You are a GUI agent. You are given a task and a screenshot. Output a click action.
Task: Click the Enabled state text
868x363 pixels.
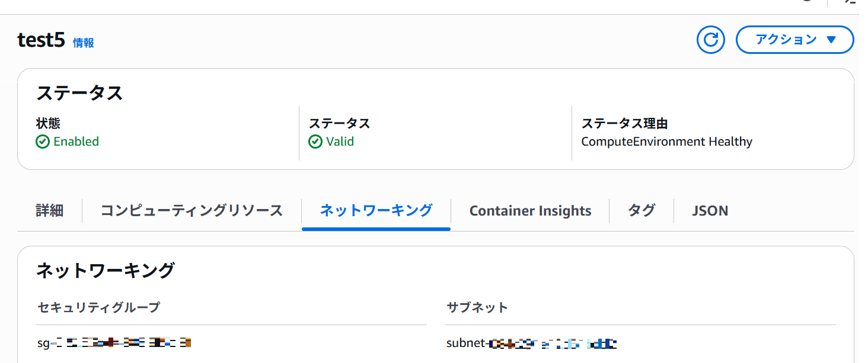point(76,142)
